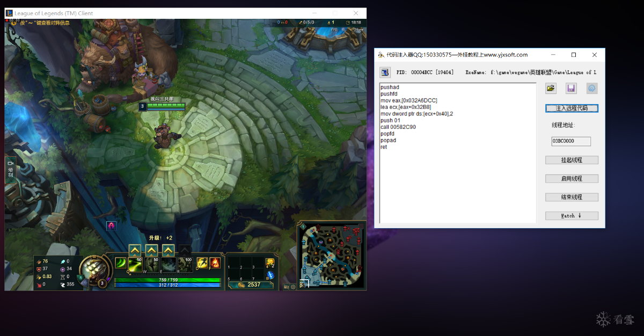Viewport: 644px width, 336px height.
Task: Open the process selector icon beside PID
Action: 385,72
